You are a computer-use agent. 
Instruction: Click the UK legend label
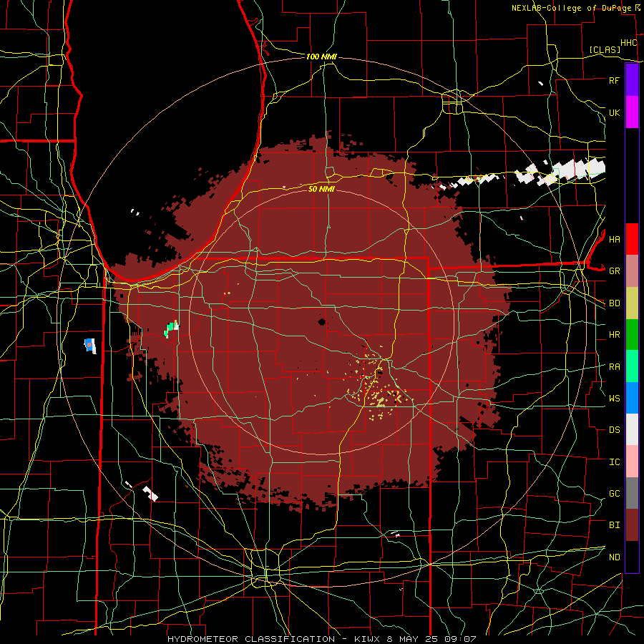614,112
